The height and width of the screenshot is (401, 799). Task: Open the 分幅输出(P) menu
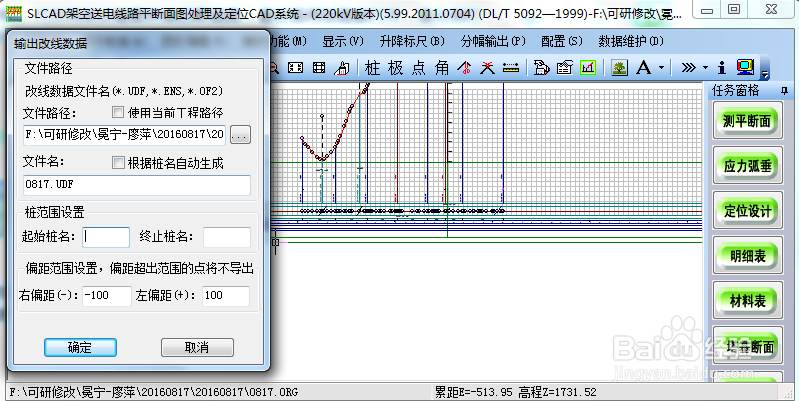point(493,41)
